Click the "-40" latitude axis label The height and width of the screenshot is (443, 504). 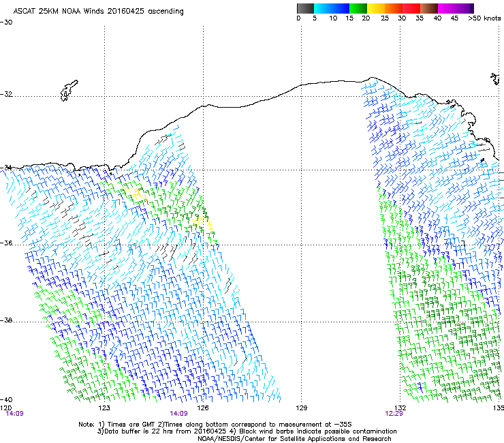click(x=6, y=399)
